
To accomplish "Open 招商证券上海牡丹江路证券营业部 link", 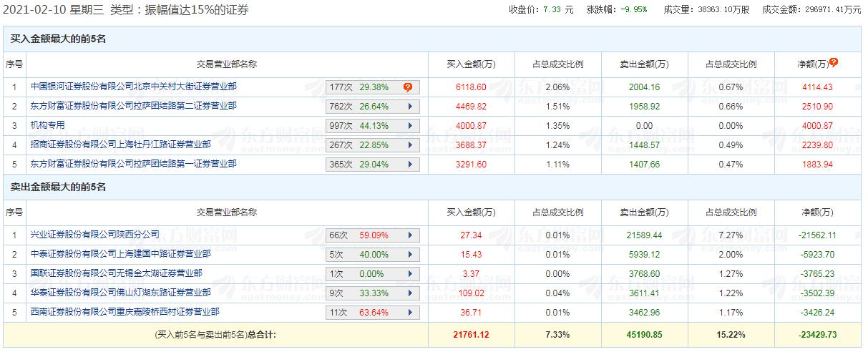I will click(x=121, y=145).
